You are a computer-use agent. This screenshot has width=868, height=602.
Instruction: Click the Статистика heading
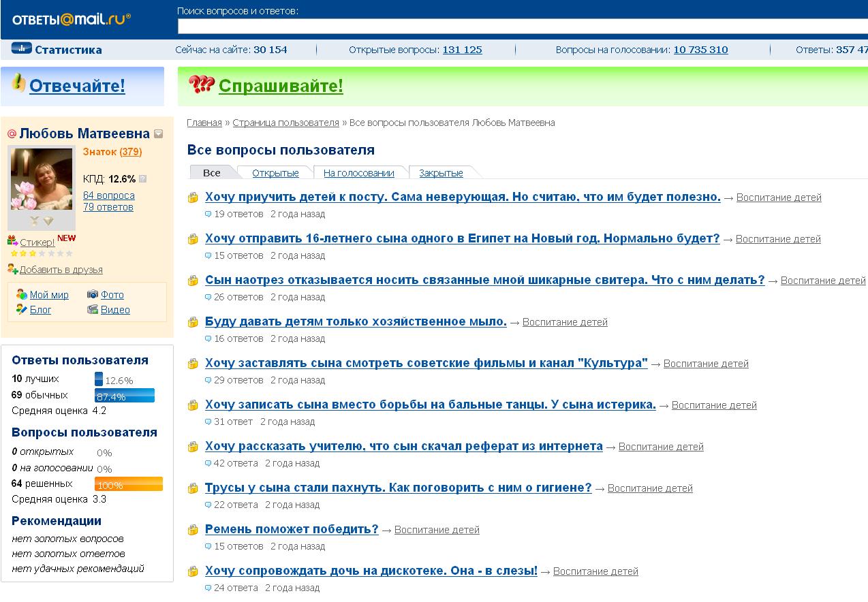click(x=68, y=50)
